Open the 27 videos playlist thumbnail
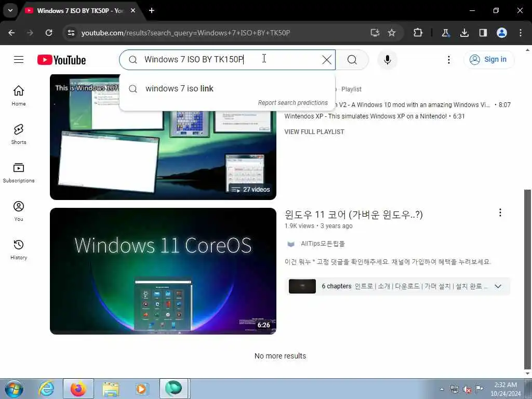Screen dimensions: 532x399 click(163, 137)
